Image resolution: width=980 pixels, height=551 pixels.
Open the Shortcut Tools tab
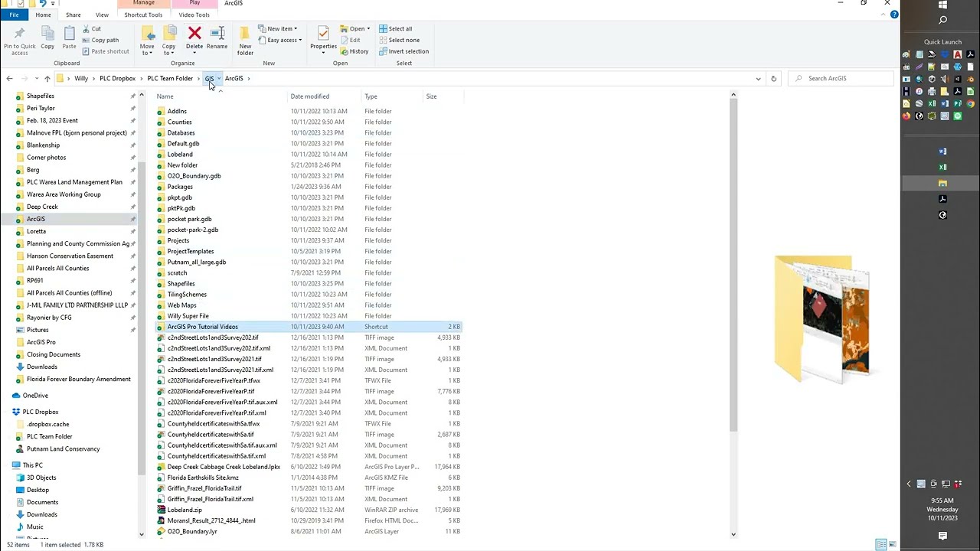coord(143,15)
